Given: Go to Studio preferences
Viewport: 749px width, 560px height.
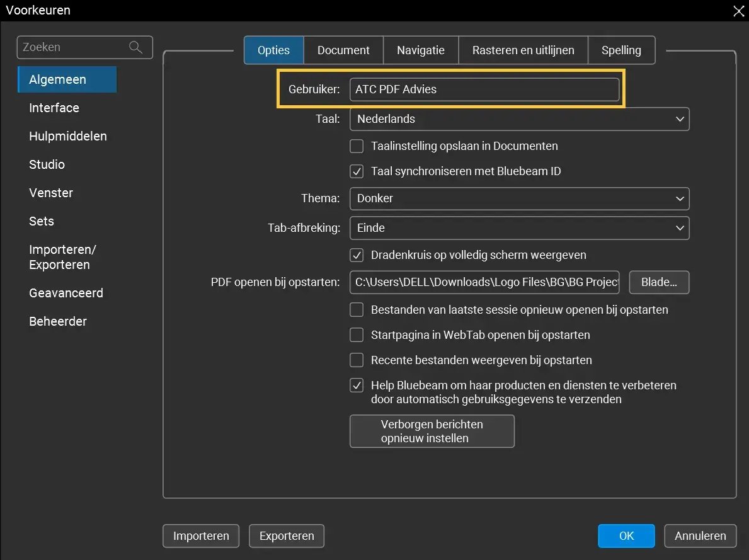Looking at the screenshot, I should click(x=47, y=164).
